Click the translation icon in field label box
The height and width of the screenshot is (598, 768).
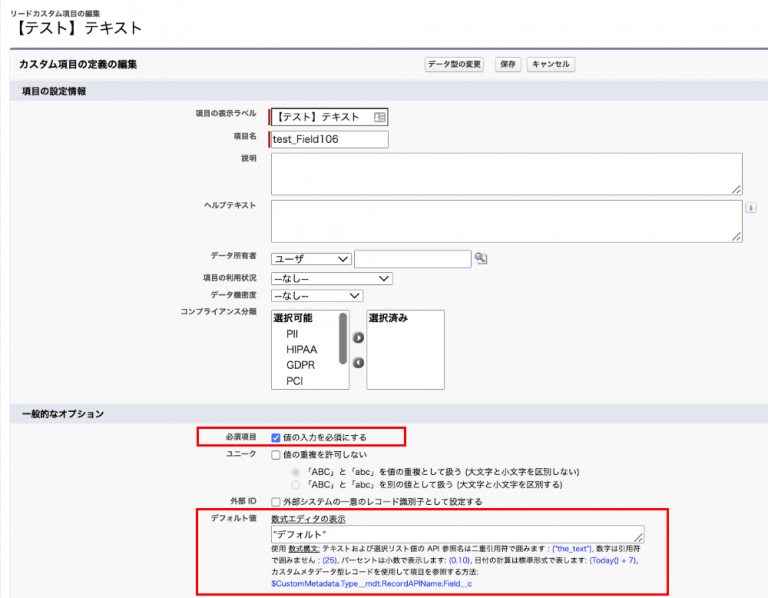coord(379,117)
